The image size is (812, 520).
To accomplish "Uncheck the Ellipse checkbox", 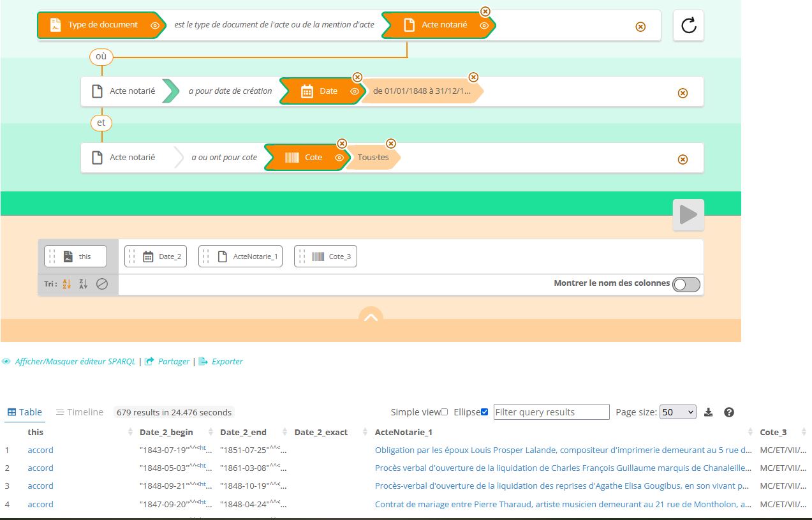I will tap(484, 412).
